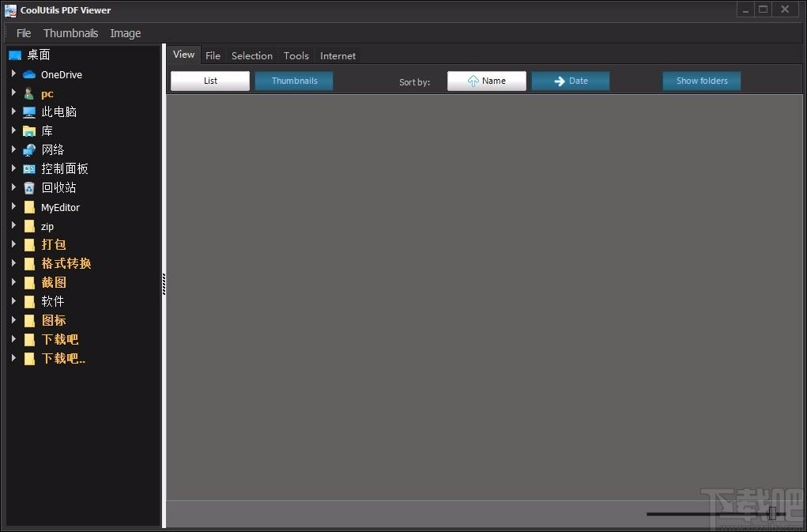Select the 格式转换 folder label

click(x=66, y=263)
